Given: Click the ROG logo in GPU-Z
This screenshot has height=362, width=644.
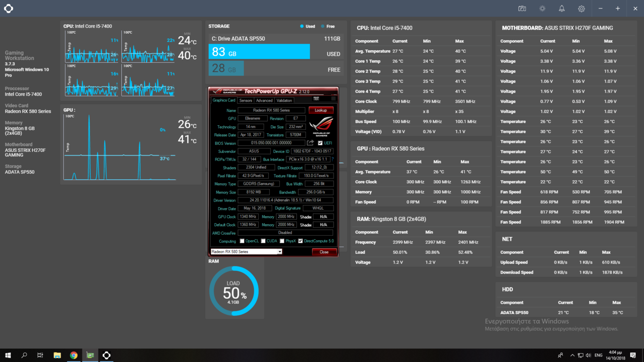Looking at the screenshot, I should pyautogui.click(x=321, y=126).
